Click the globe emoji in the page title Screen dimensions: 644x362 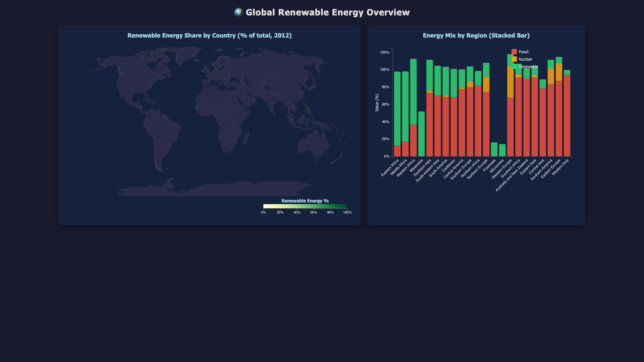pos(238,12)
